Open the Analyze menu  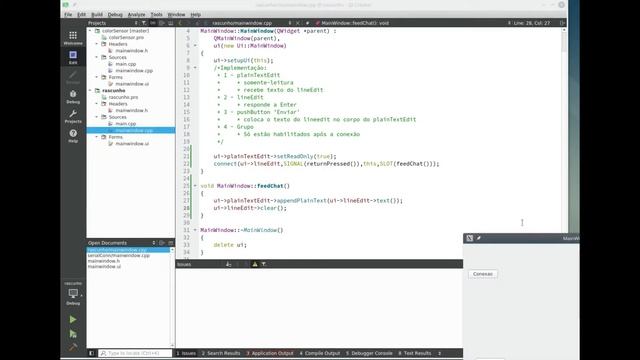click(136, 14)
